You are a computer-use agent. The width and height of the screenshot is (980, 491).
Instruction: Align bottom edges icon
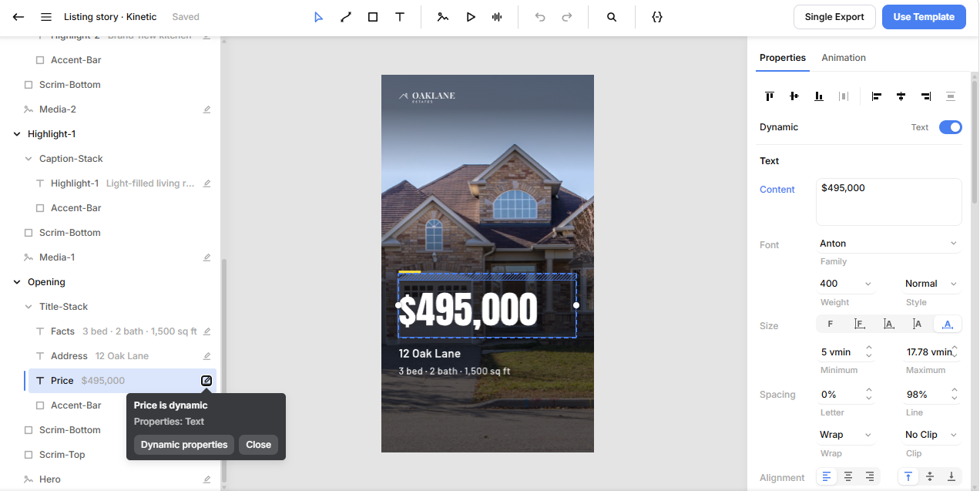click(819, 96)
